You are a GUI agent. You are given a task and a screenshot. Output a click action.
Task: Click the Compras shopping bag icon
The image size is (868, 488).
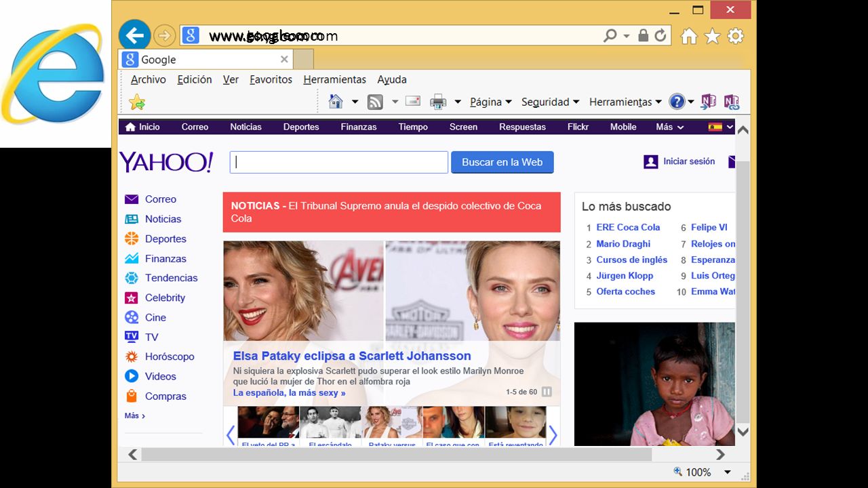click(x=132, y=396)
